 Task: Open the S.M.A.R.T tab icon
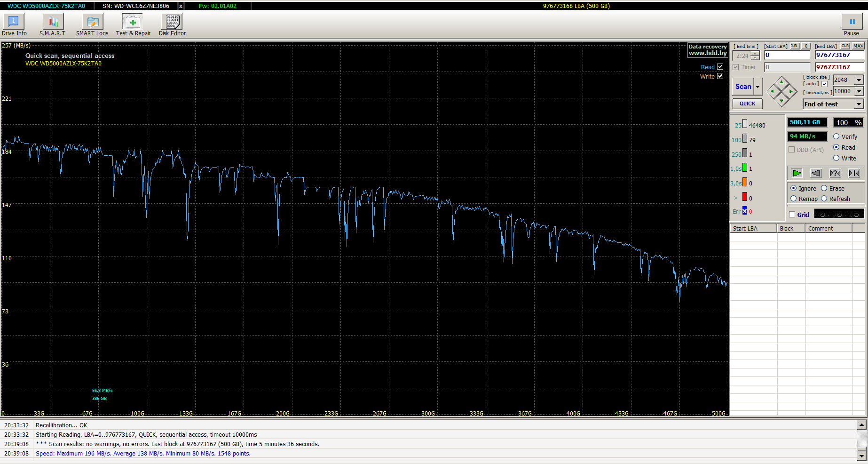53,24
